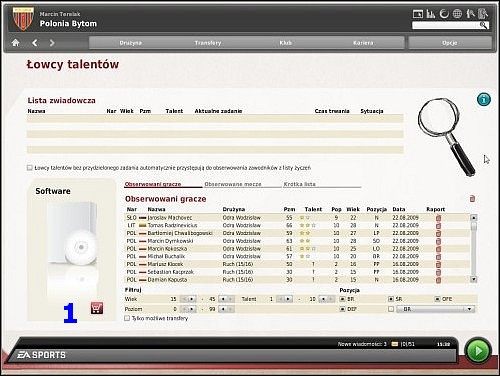500x376 pixels.
Task: Sort players table by Data column header
Action: point(399,209)
